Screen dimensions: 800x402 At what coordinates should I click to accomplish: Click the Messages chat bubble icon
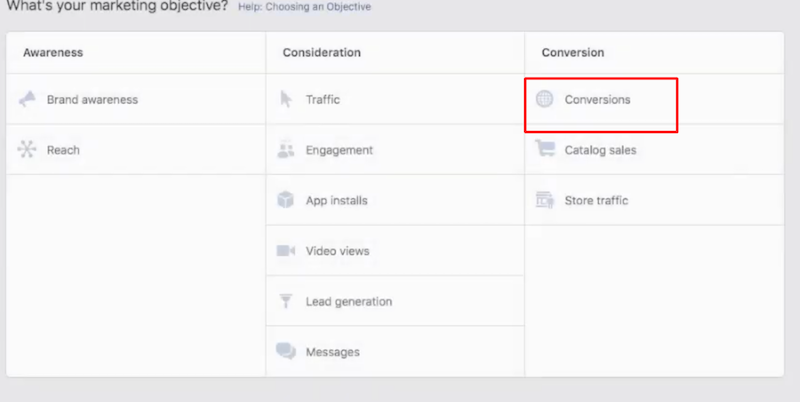[286, 352]
